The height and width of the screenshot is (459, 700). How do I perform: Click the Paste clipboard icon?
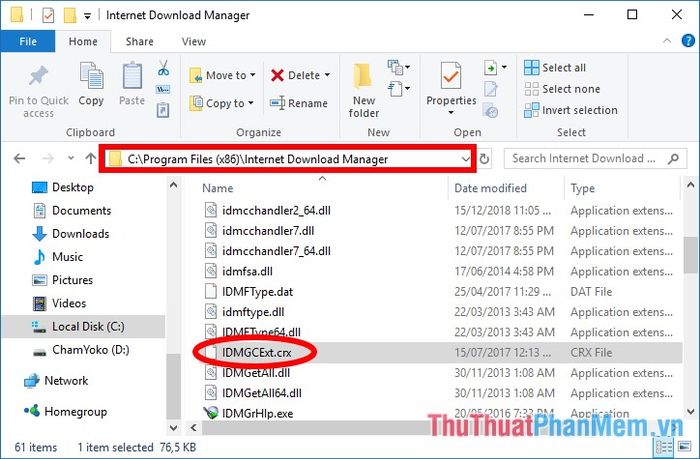pyautogui.click(x=132, y=75)
